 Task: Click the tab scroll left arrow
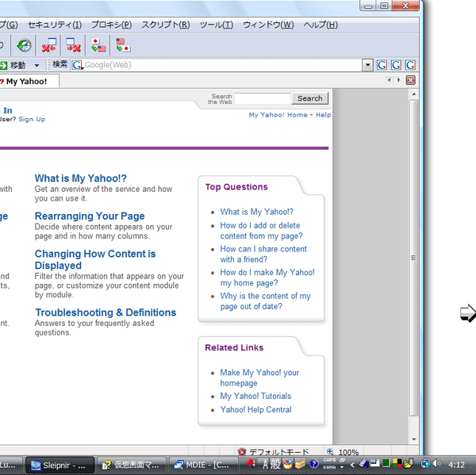390,80
